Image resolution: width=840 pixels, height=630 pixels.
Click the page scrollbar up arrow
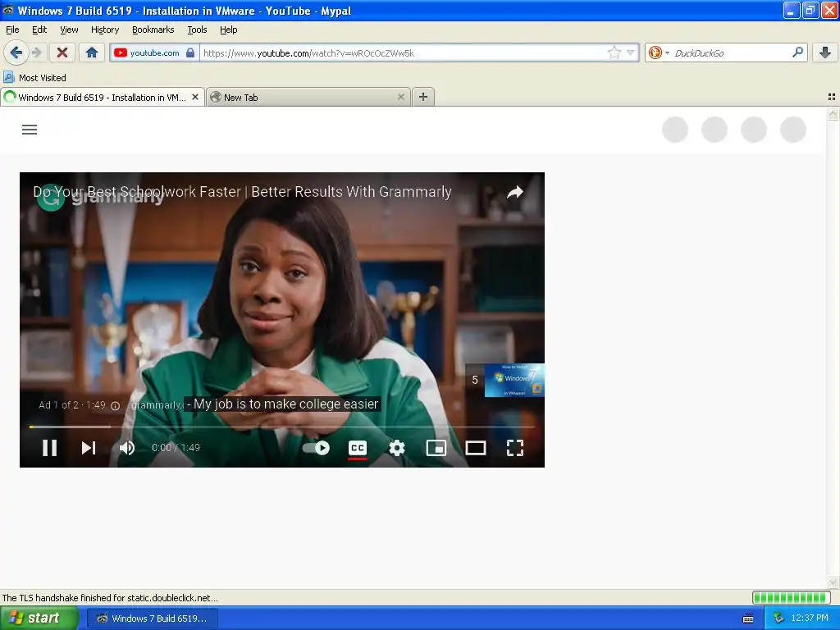833,113
